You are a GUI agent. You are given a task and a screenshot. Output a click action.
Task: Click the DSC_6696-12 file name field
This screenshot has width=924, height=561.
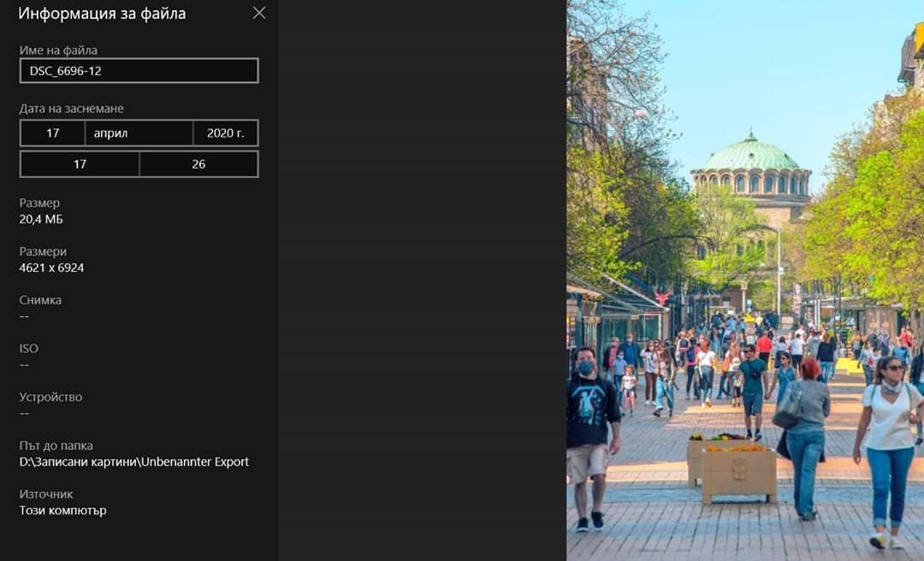point(139,71)
